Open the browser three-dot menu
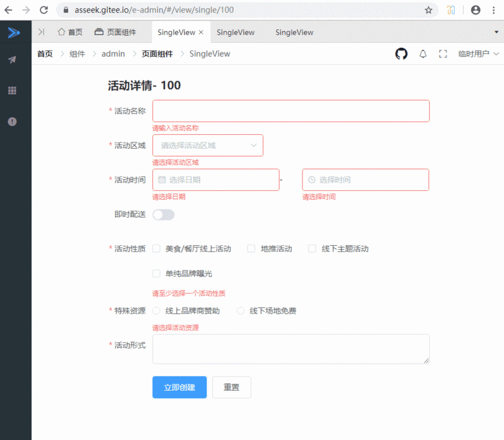The image size is (504, 440). (494, 10)
